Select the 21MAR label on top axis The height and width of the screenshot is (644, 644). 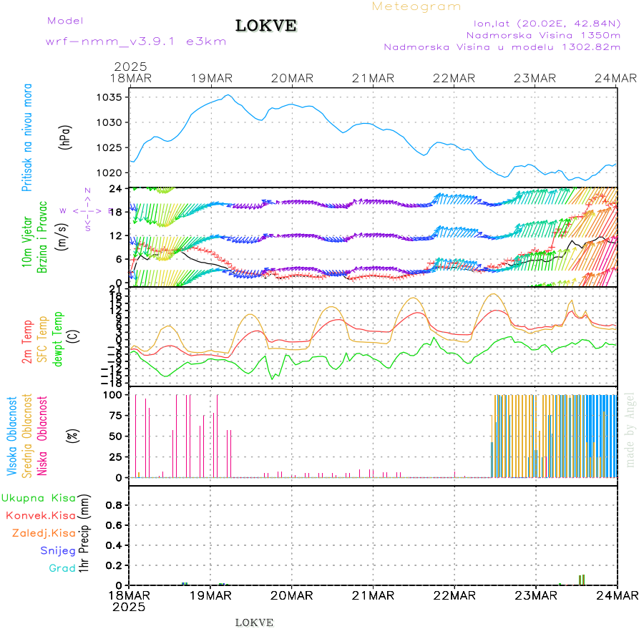[373, 78]
